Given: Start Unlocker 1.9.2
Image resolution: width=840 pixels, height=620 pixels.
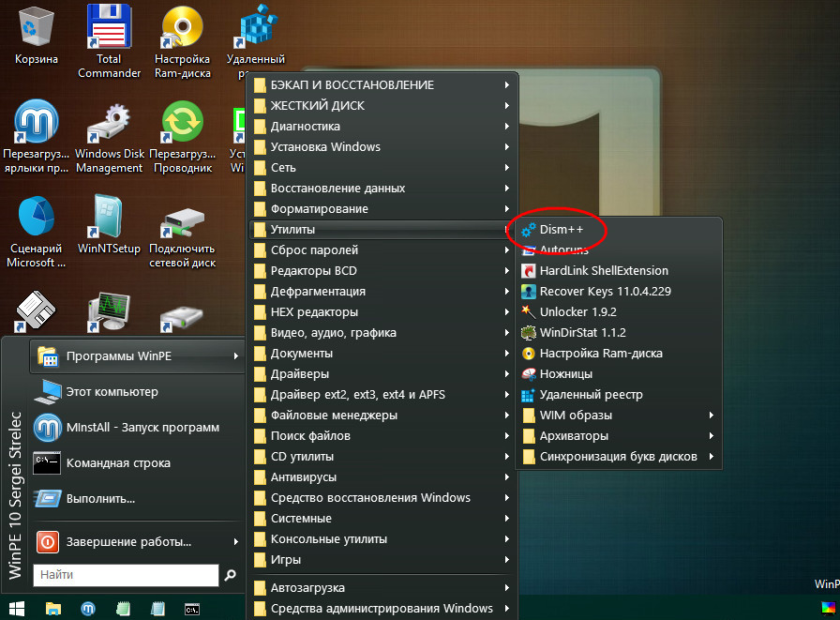Looking at the screenshot, I should [577, 311].
